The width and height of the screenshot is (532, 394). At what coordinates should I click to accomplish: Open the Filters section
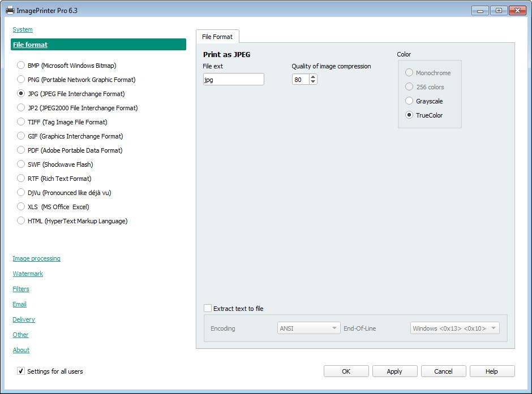21,289
